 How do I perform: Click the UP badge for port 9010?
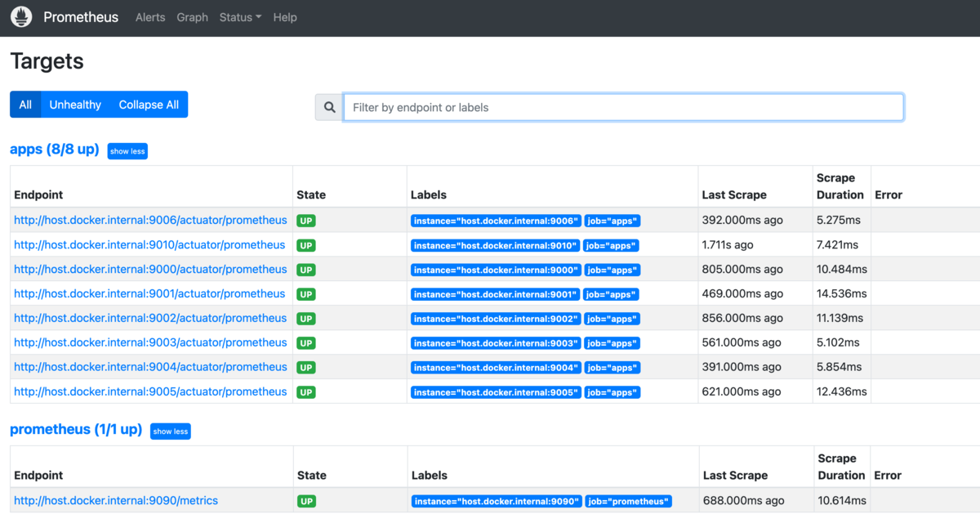pos(306,245)
